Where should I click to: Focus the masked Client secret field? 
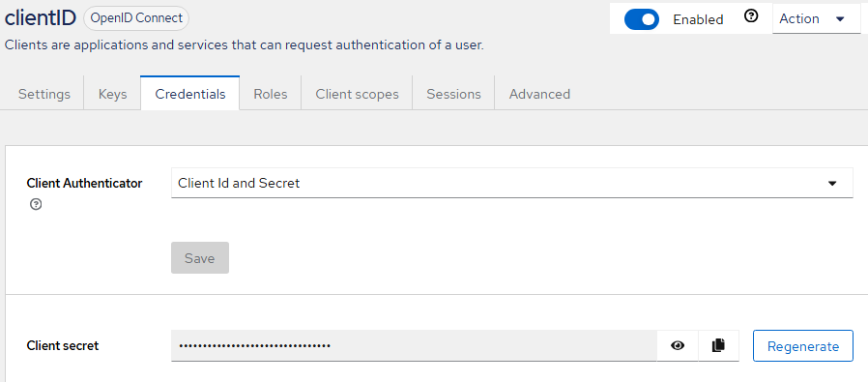click(414, 346)
